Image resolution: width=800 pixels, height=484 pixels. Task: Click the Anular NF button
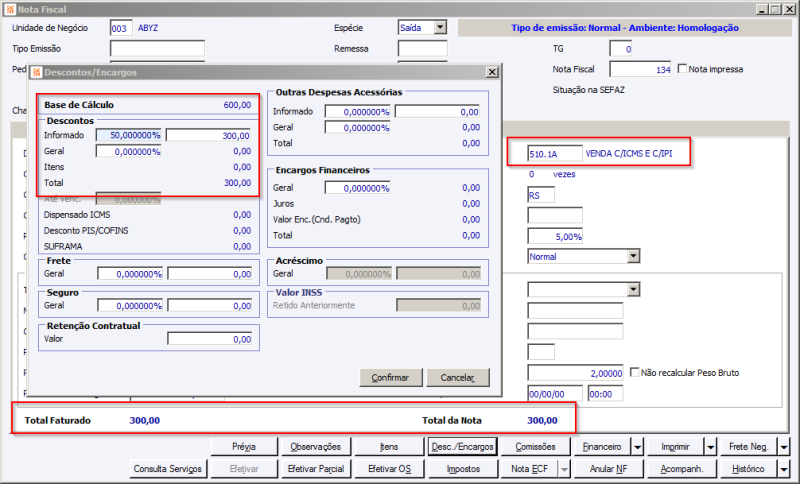click(609, 469)
